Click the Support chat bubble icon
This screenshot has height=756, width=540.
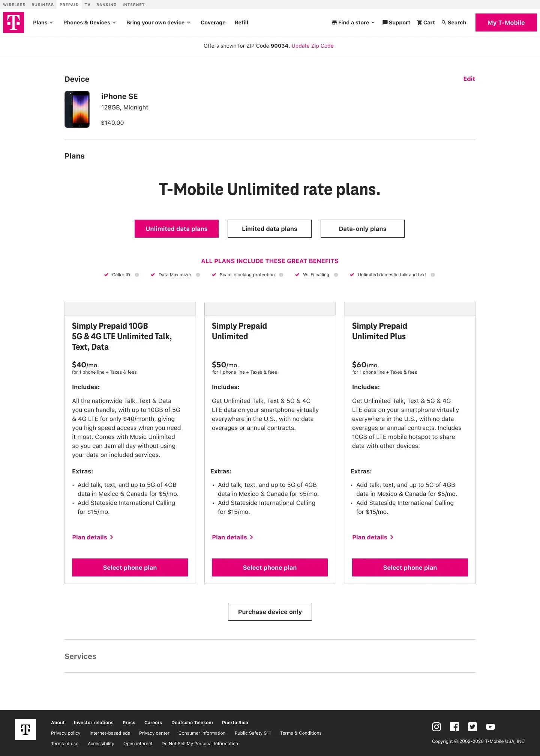pyautogui.click(x=385, y=22)
